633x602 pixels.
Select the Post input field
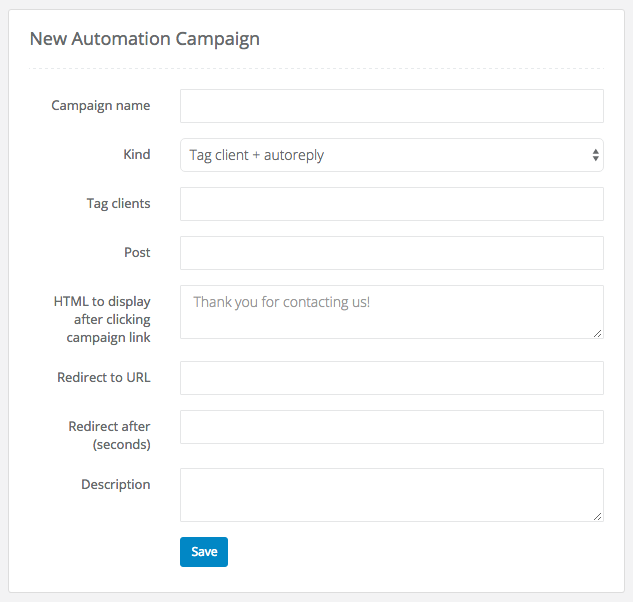pos(391,252)
